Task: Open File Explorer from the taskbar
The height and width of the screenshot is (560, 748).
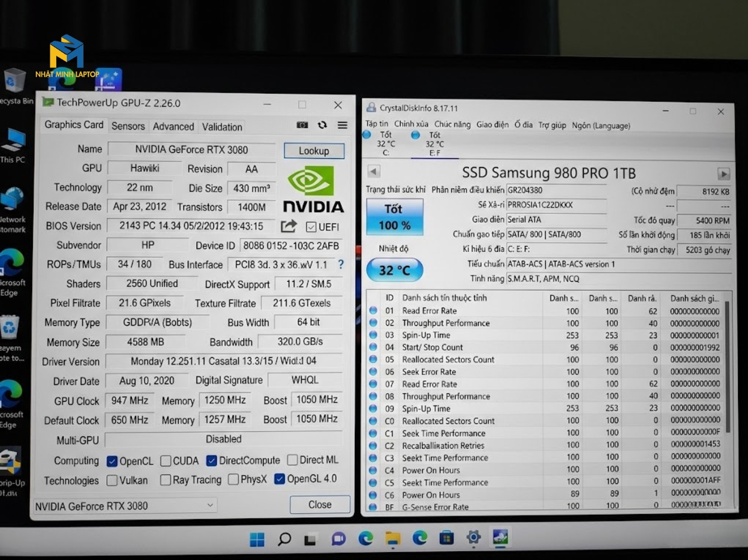Action: [x=393, y=538]
